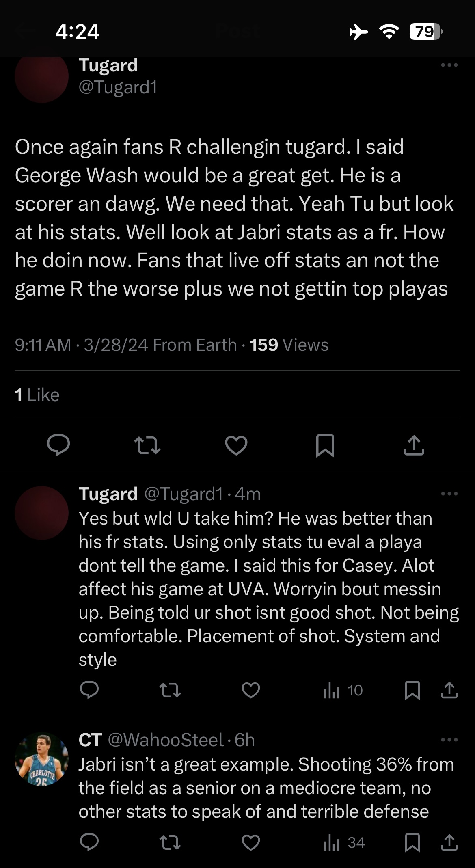Repost the main George Wash tweet
Image resolution: width=475 pixels, height=868 pixels.
click(147, 445)
